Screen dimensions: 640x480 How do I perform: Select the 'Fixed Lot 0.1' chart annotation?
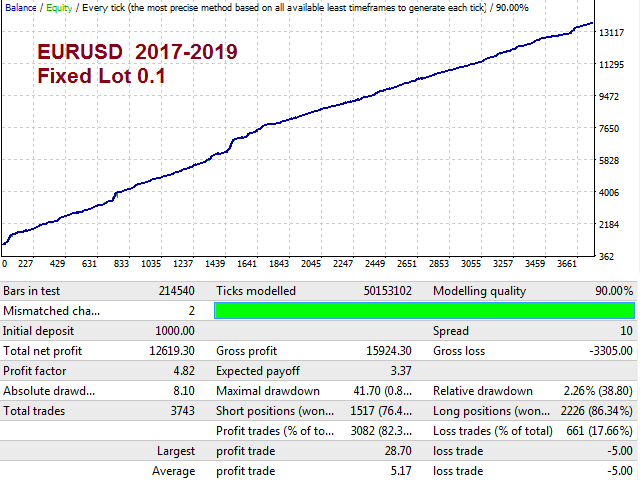pyautogui.click(x=101, y=76)
